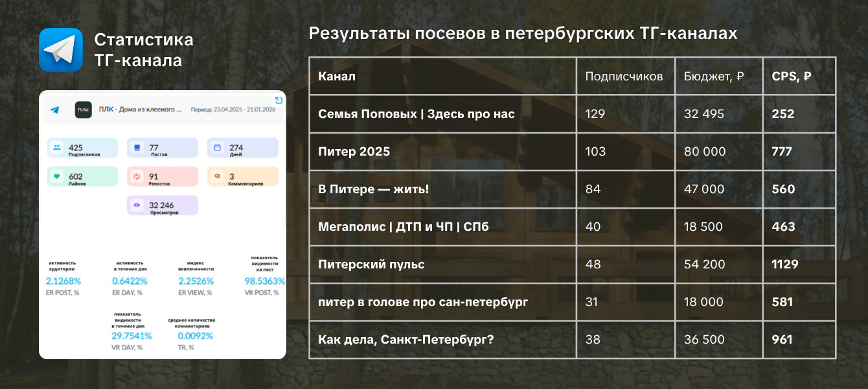Open the expand icon on stats card
This screenshot has width=868, height=389.
click(x=279, y=100)
